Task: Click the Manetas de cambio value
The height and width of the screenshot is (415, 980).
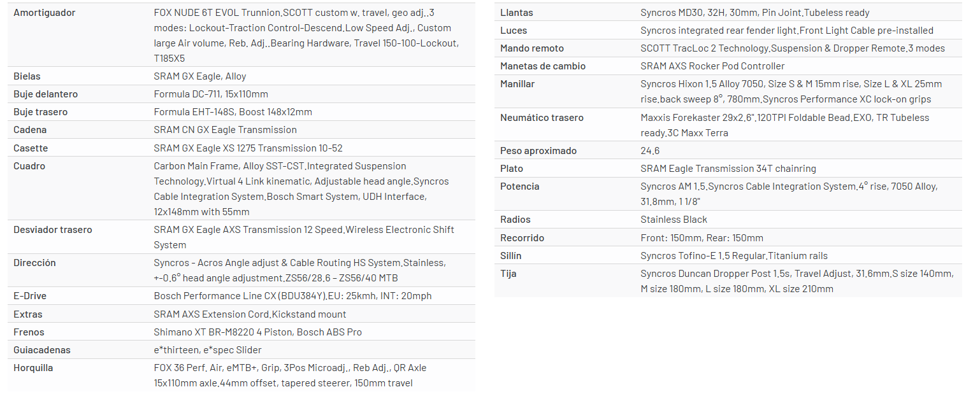Action: [712, 66]
